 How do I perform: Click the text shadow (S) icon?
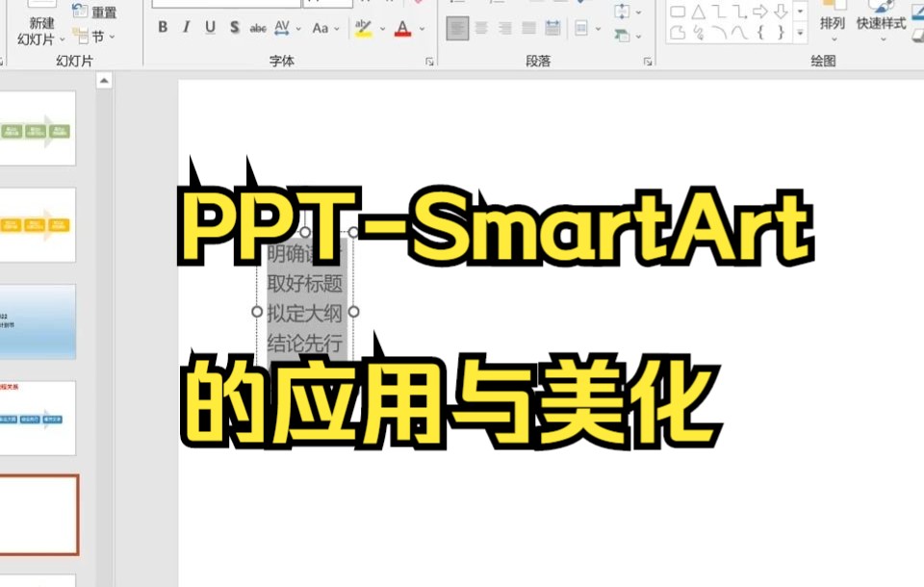[x=234, y=28]
